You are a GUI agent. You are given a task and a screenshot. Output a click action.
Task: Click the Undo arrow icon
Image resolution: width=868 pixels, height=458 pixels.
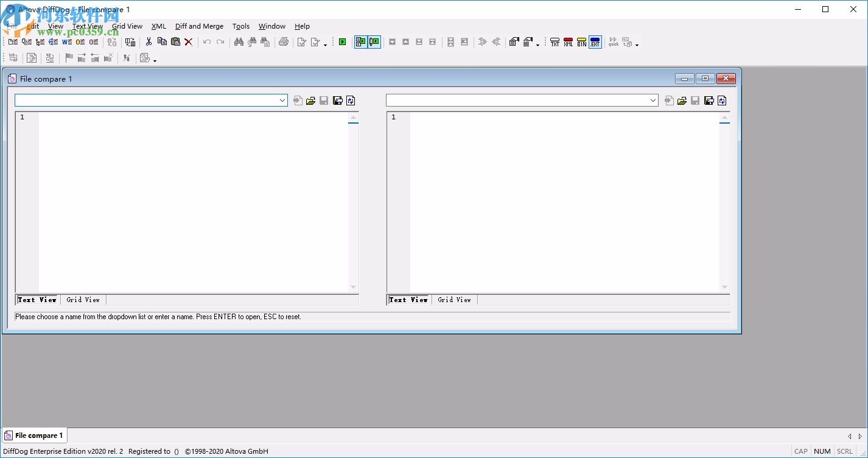coord(207,42)
